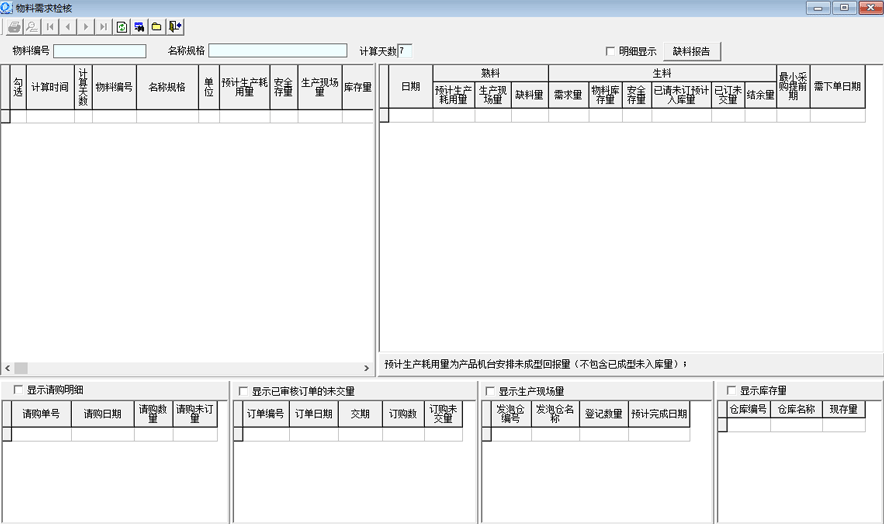Tick the 显示生产现场量 checkbox
The image size is (884, 524).
click(489, 391)
